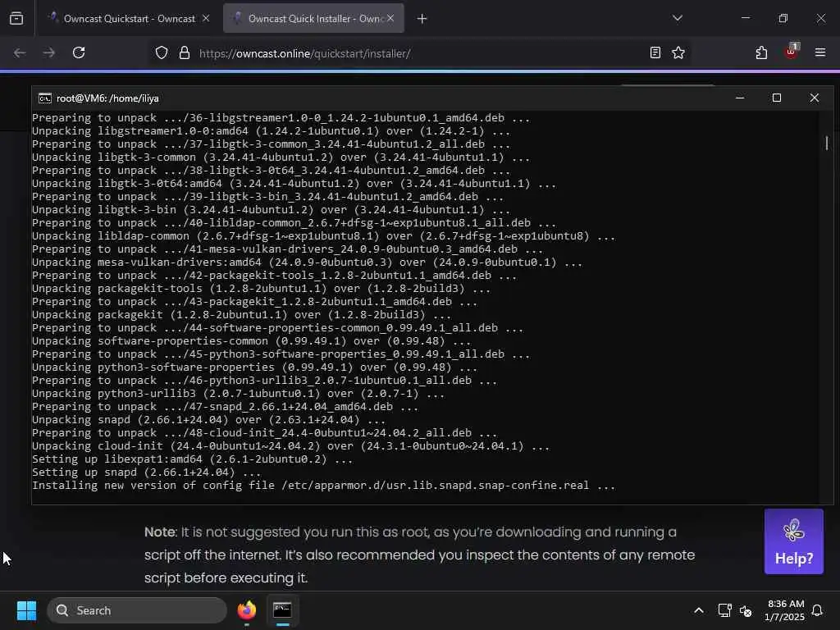Click the taskbar Search box
Viewport: 840px width, 630px height.
pyautogui.click(x=137, y=610)
